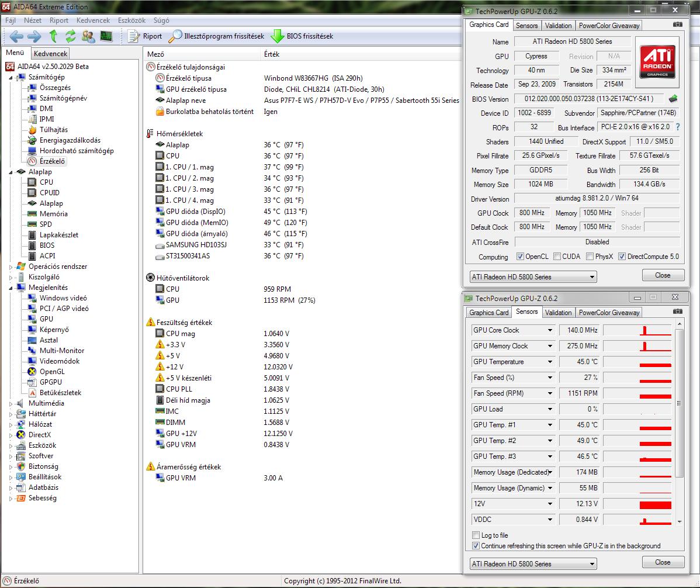Toggle CUDA checkbox in GPU-Z
The width and height of the screenshot is (700, 588).
(x=557, y=256)
